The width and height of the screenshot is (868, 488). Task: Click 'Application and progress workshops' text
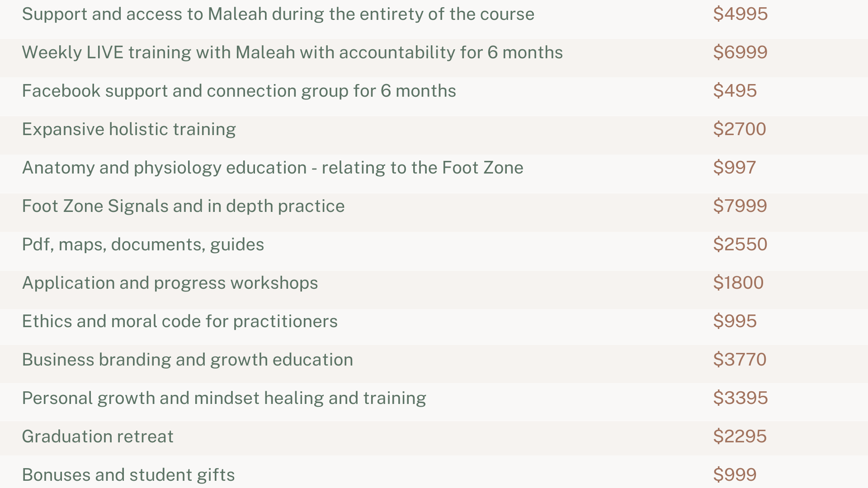[170, 283]
